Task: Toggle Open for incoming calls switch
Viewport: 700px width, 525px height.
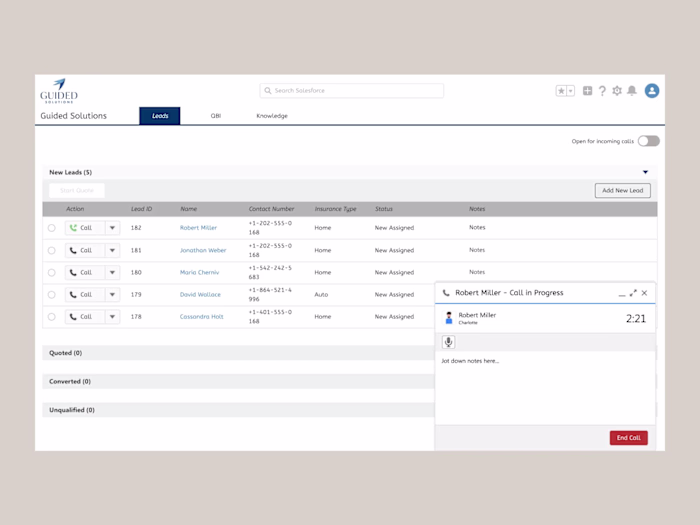Action: (x=649, y=141)
